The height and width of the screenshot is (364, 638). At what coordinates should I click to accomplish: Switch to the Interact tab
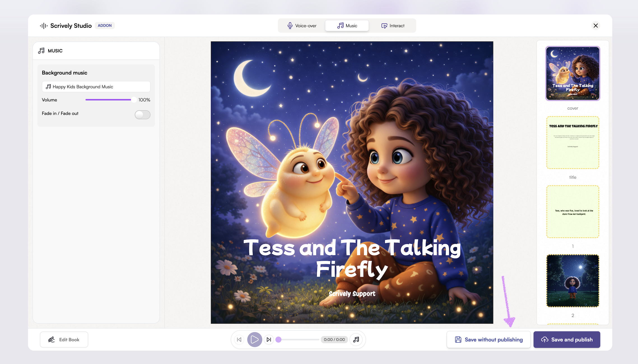point(393,26)
